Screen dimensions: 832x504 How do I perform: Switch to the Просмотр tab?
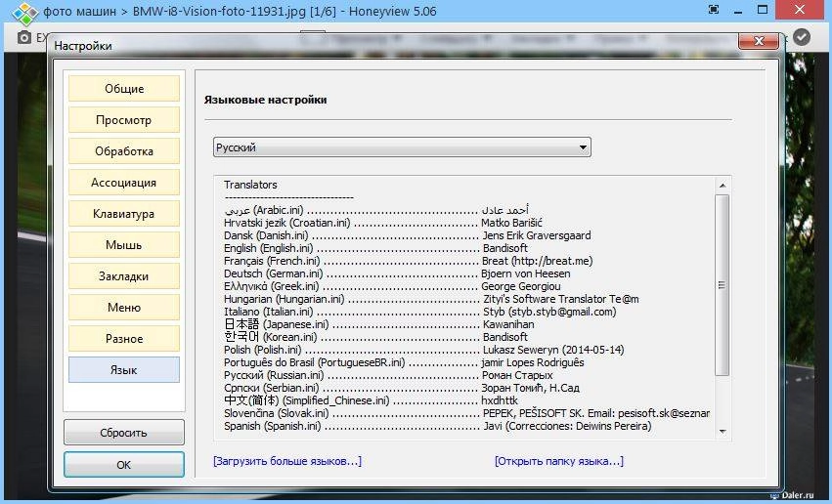(124, 120)
